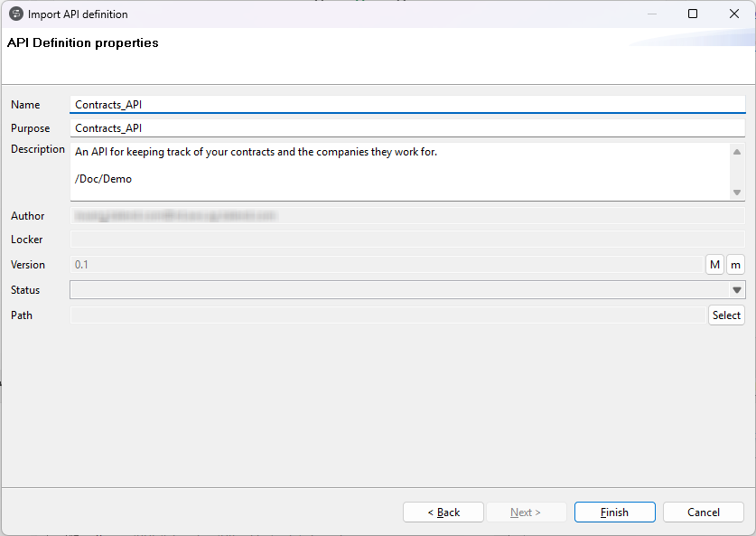Click the Cancel button
756x536 pixels.
703,512
